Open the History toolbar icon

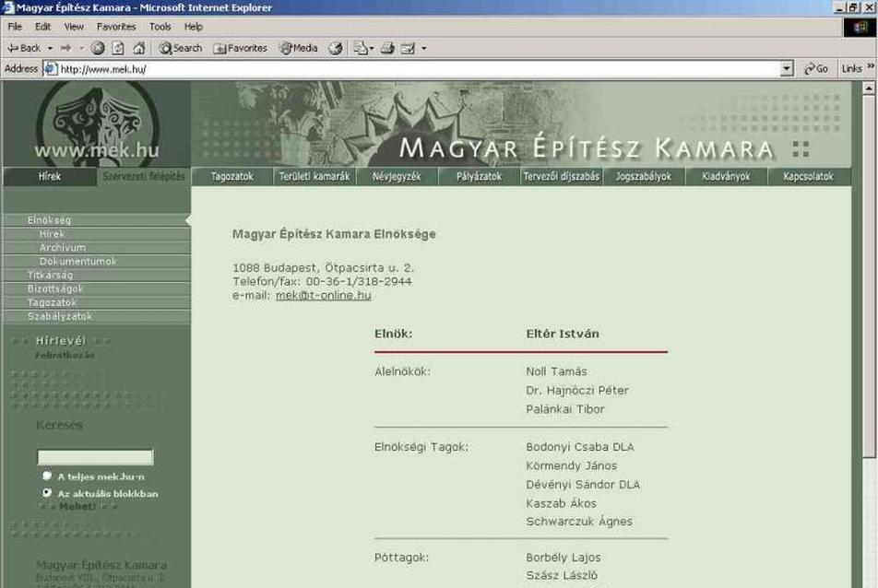coord(335,48)
